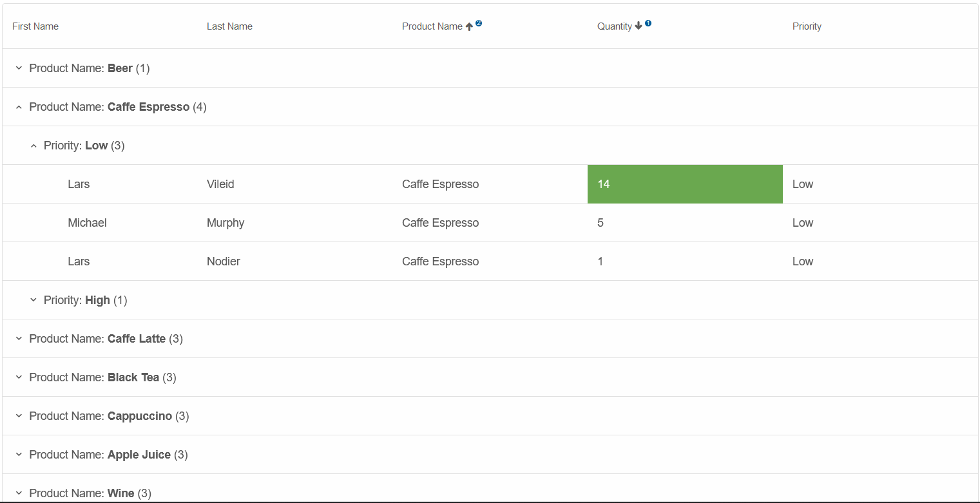This screenshot has height=503, width=980.
Task: Click the Quantity column header text
Action: point(615,26)
